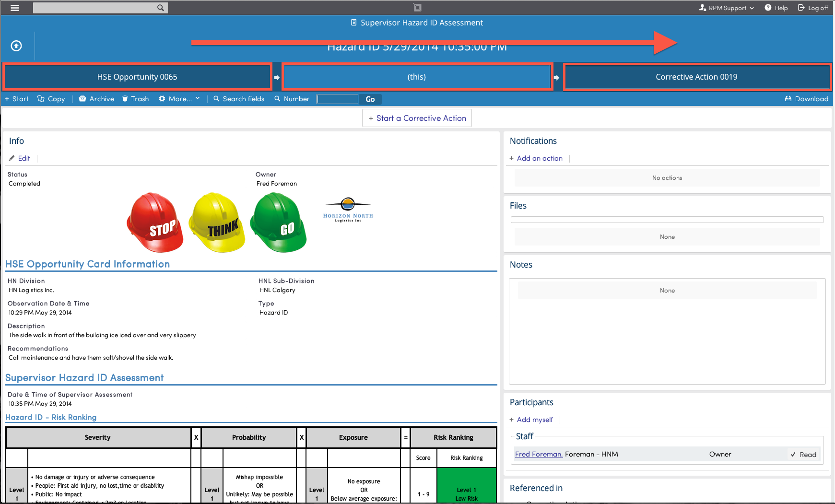Click the 'Completed' status value
Image resolution: width=835 pixels, height=504 pixels.
(24, 184)
